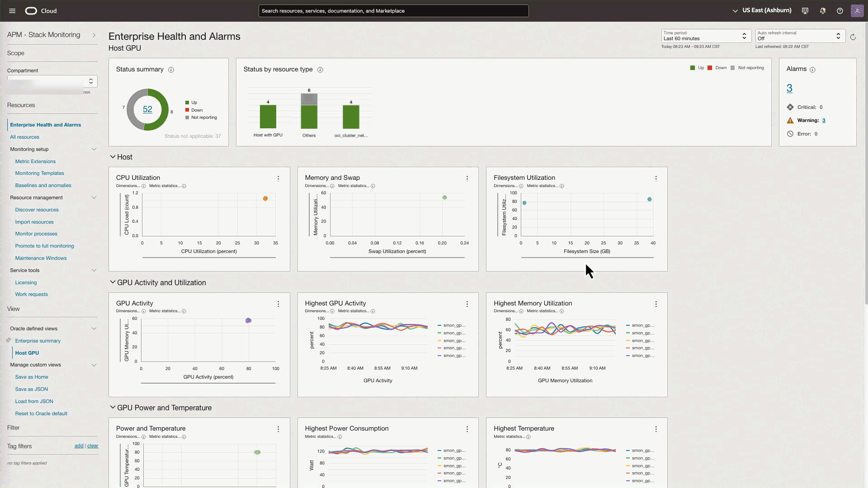Click the info icon next to Status summary
Viewport: 868px width, 488px height.
pos(171,70)
